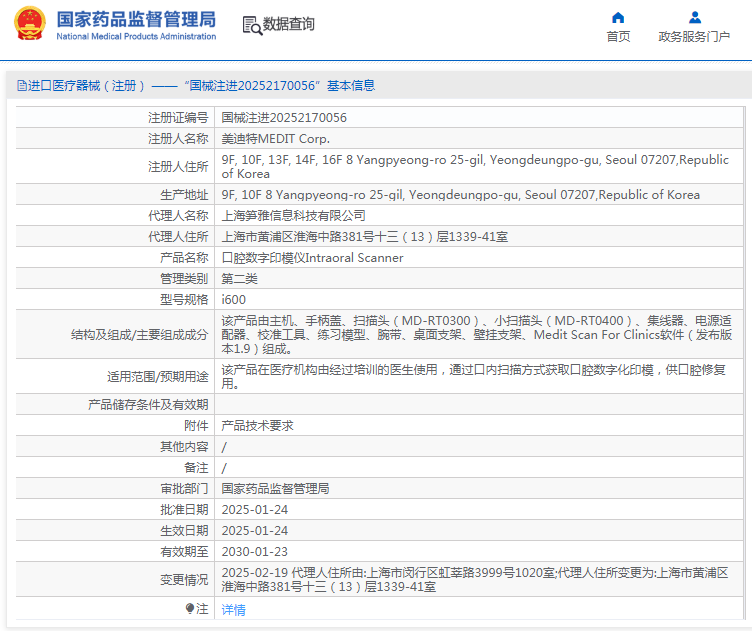
Task: Click the bulb icon beside 注
Action: 190,608
